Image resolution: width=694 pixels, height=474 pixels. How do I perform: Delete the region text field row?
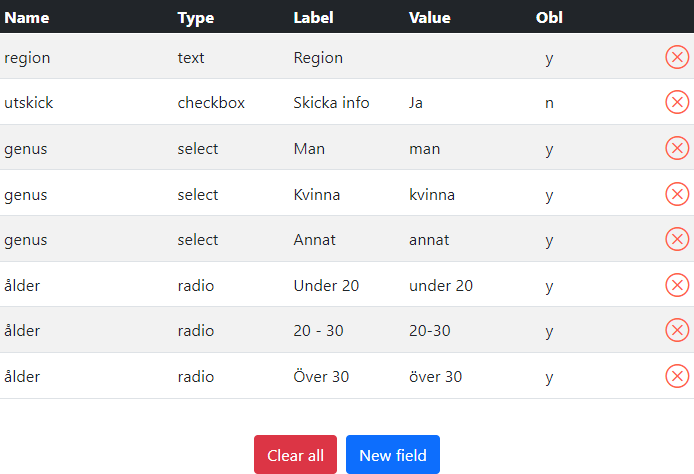point(677,57)
